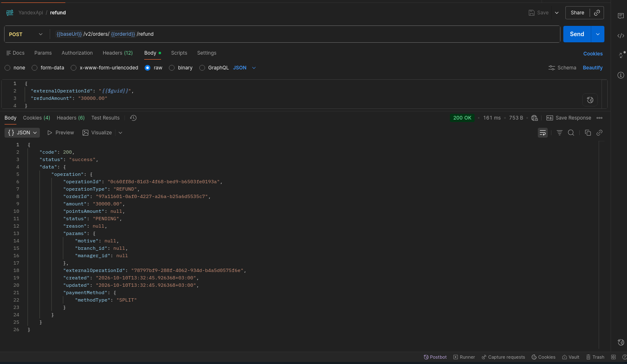Copy the request link beside Share
This screenshot has width=627, height=364.
[x=597, y=13]
